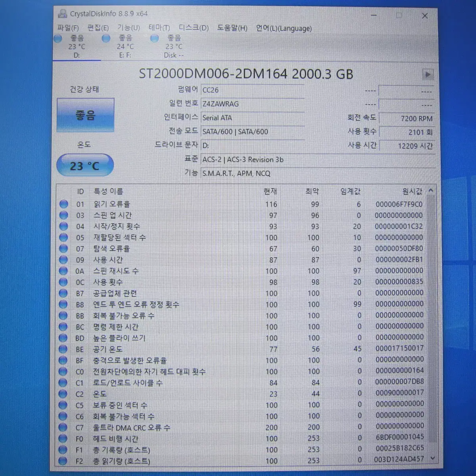Click the status icon for row 09 사용 시간

[63, 259]
